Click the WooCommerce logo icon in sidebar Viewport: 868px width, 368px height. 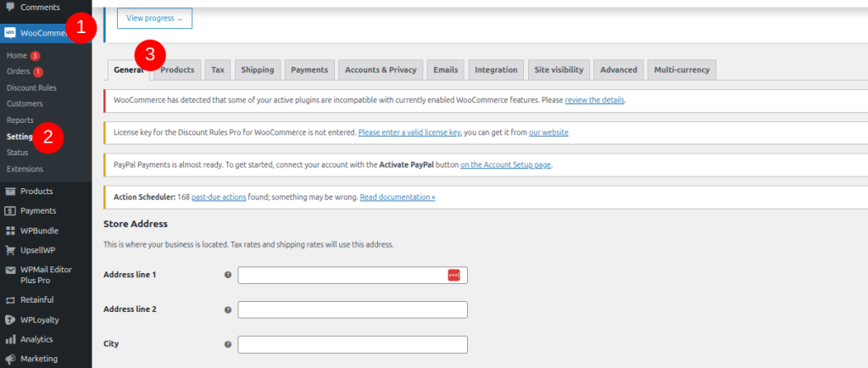coord(10,33)
